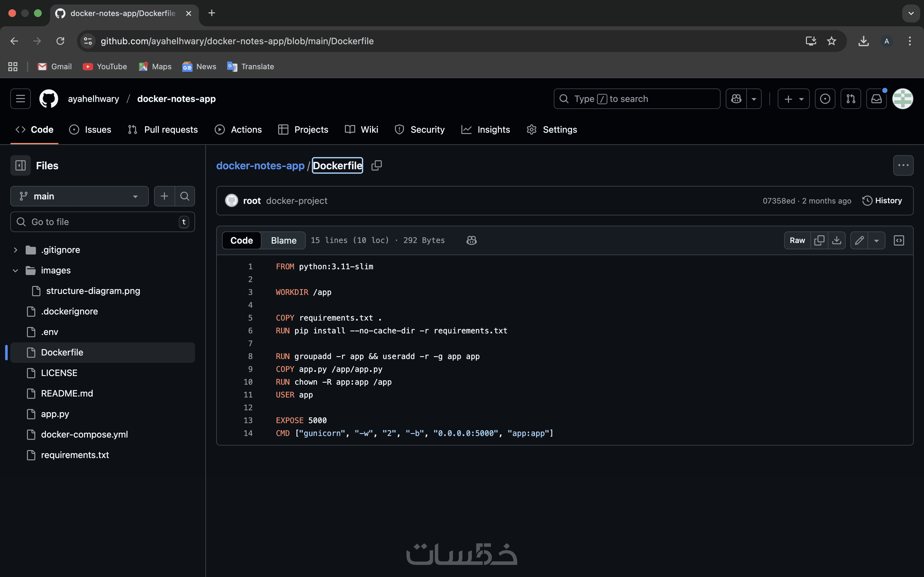Viewport: 924px width, 577px height.
Task: Open the symbols panel icon
Action: point(899,240)
